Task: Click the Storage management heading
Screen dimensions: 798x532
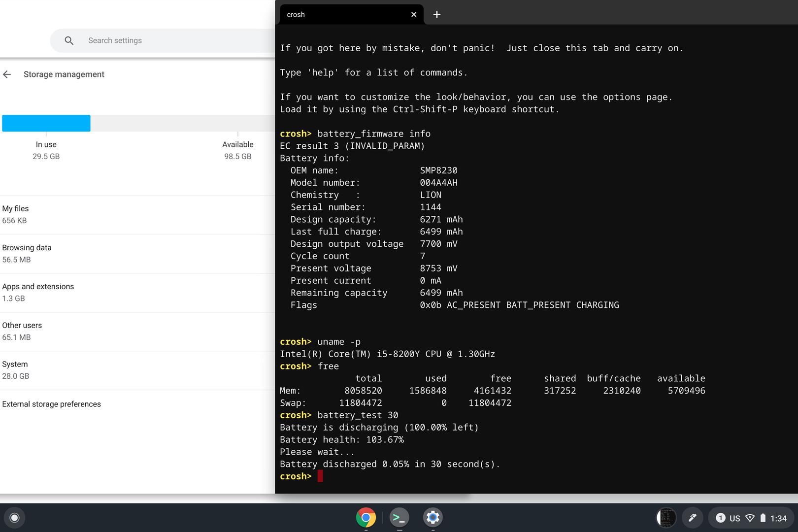Action: (x=64, y=74)
